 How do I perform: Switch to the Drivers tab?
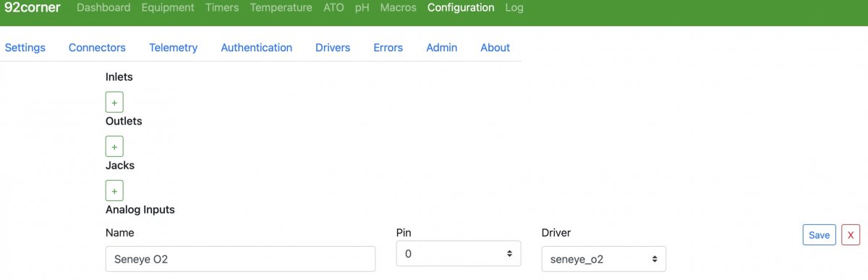pyautogui.click(x=333, y=48)
